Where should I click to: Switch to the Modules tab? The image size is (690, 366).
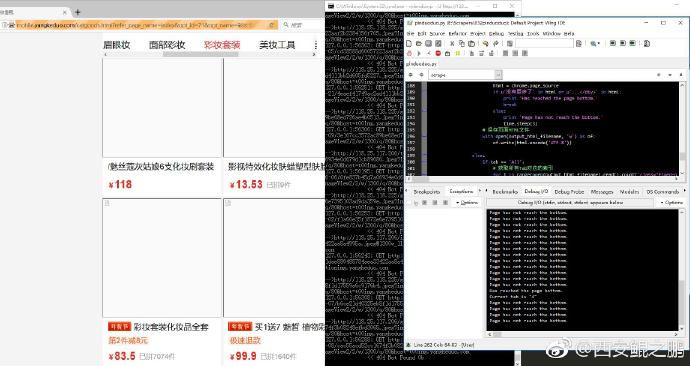coord(629,192)
